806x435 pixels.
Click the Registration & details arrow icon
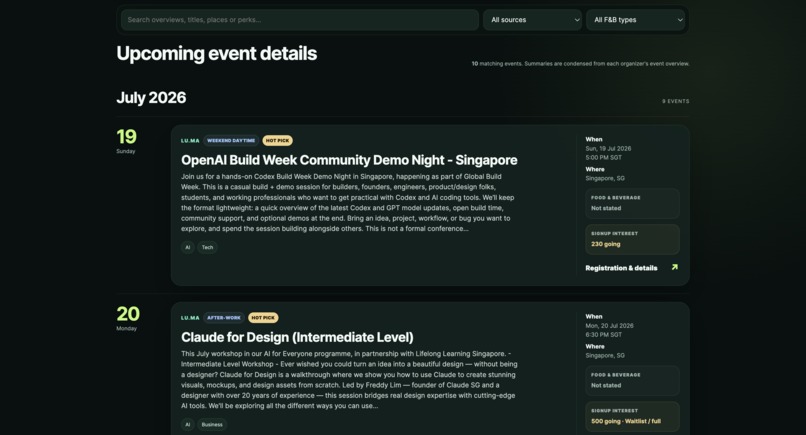click(674, 267)
